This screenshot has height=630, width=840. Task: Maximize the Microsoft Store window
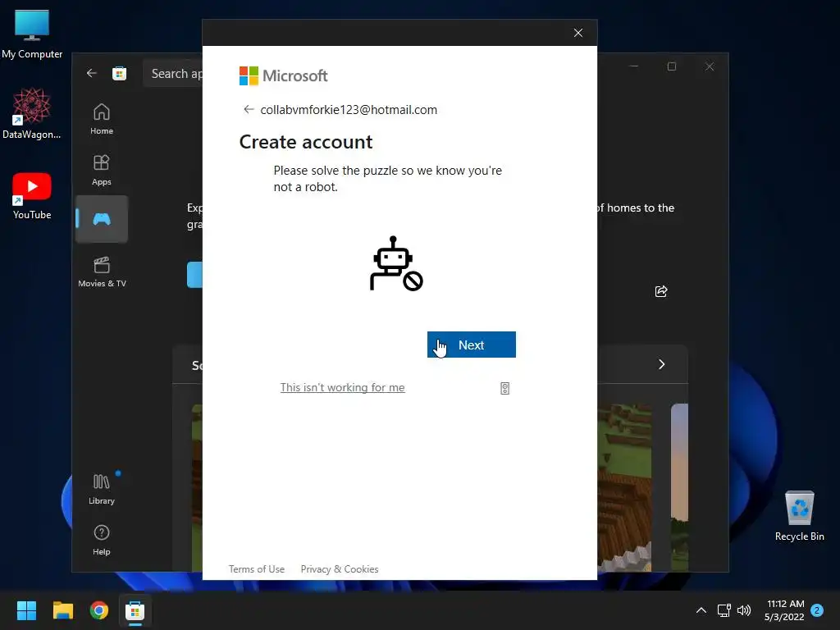[672, 66]
